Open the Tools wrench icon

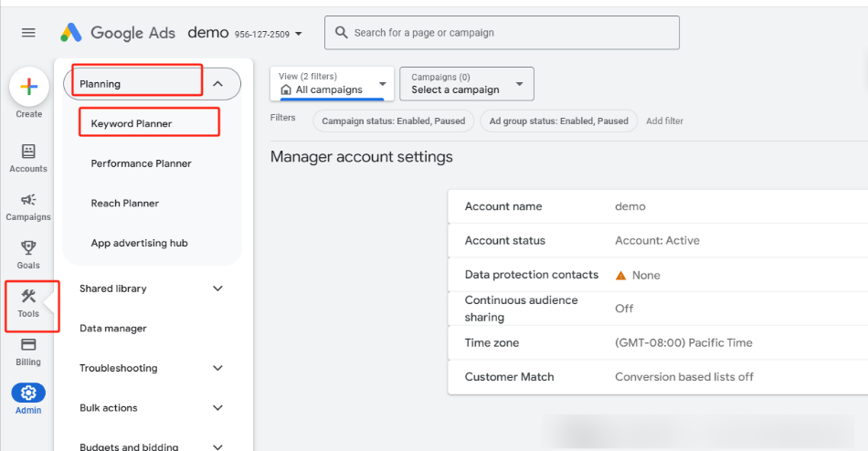click(x=28, y=297)
